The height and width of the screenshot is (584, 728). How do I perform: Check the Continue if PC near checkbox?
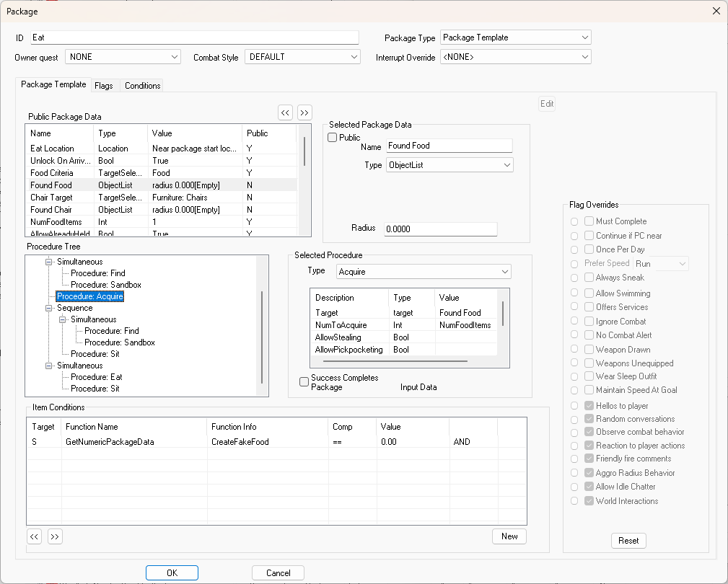pyautogui.click(x=589, y=236)
